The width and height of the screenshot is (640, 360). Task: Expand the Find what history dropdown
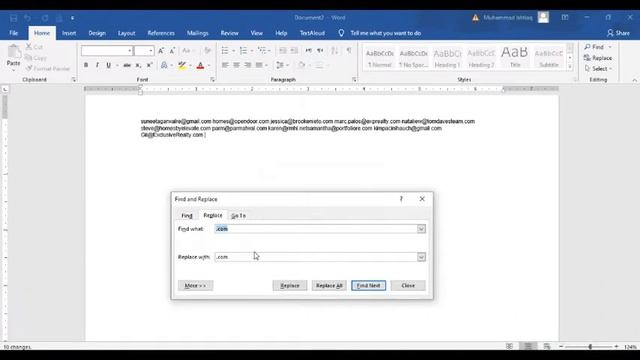[x=421, y=229]
